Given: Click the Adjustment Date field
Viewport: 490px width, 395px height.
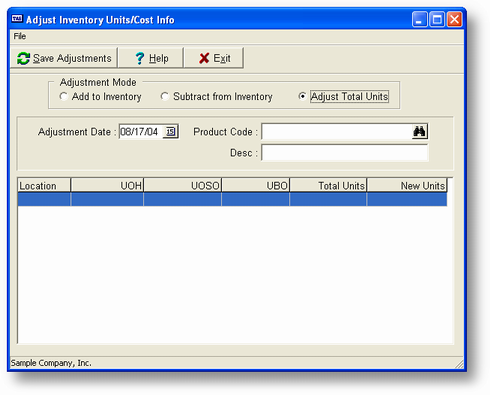Looking at the screenshot, I should click(141, 132).
